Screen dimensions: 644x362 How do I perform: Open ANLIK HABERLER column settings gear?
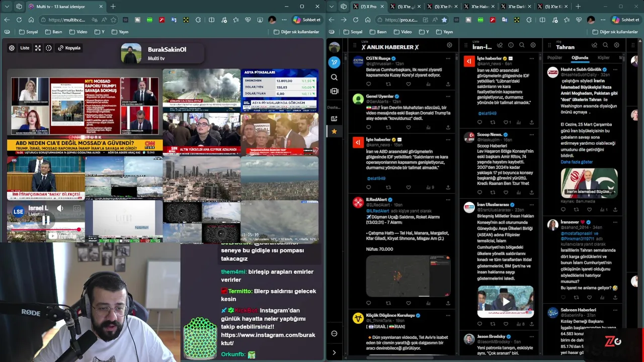(x=449, y=45)
